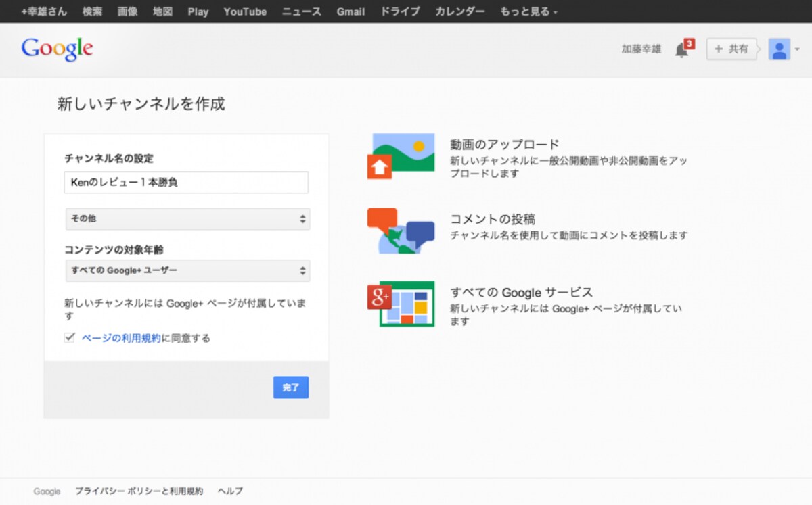The height and width of the screenshot is (505, 812).
Task: Click the 新しいチャンネルを作成 page title
Action: [141, 104]
